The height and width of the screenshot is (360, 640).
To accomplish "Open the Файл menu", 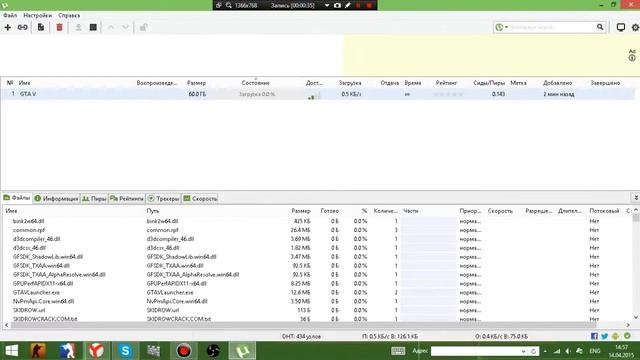I will 10,16.
